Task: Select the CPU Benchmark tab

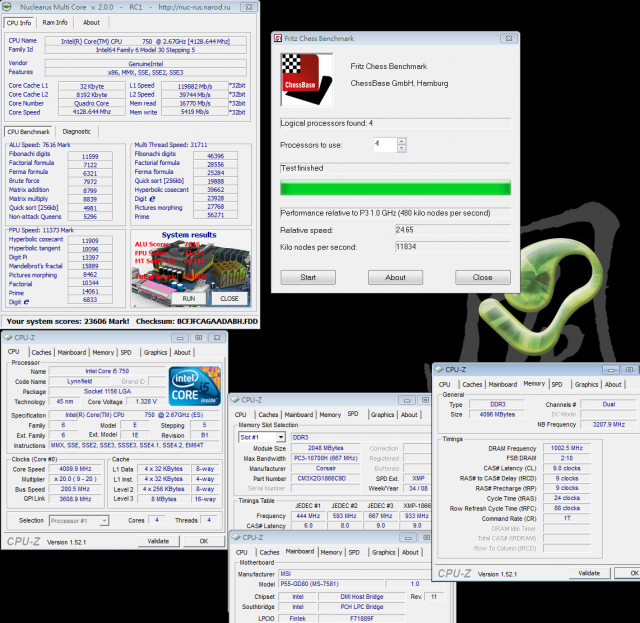Action: point(29,131)
